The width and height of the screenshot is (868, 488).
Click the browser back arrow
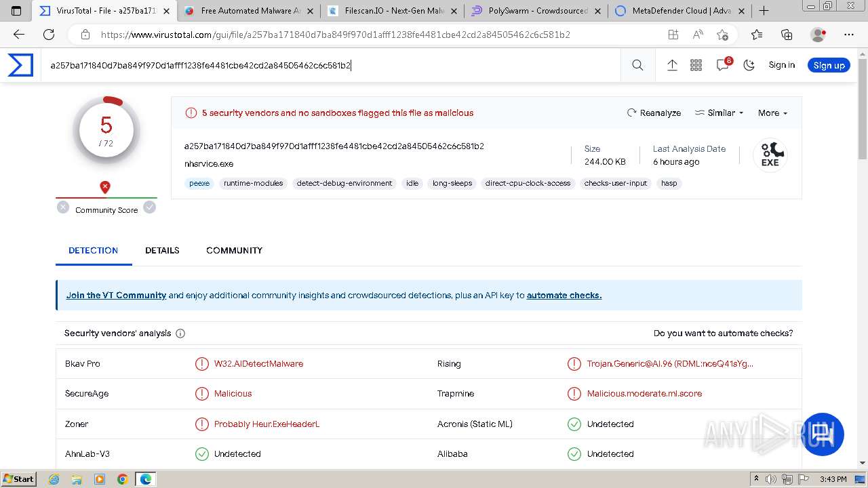pyautogui.click(x=19, y=35)
